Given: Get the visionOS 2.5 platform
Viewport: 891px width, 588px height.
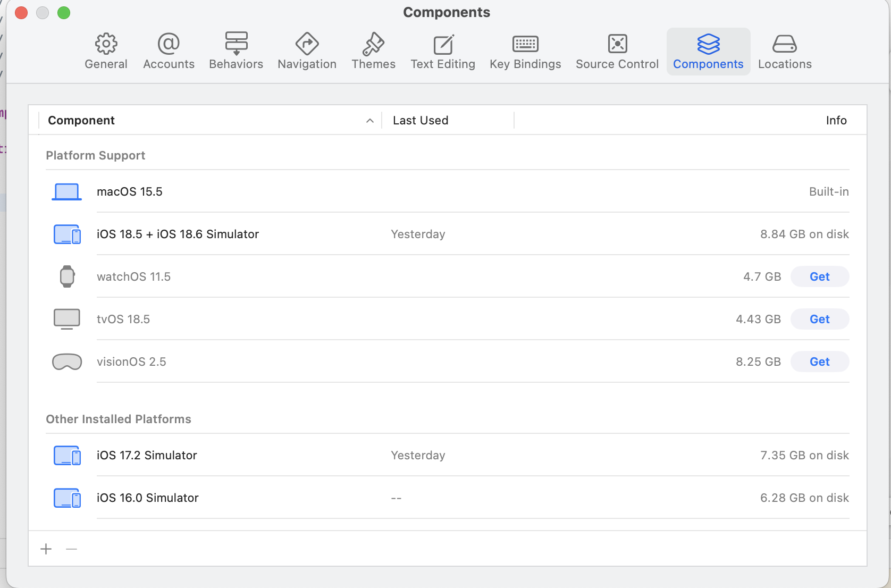Looking at the screenshot, I should [x=820, y=362].
